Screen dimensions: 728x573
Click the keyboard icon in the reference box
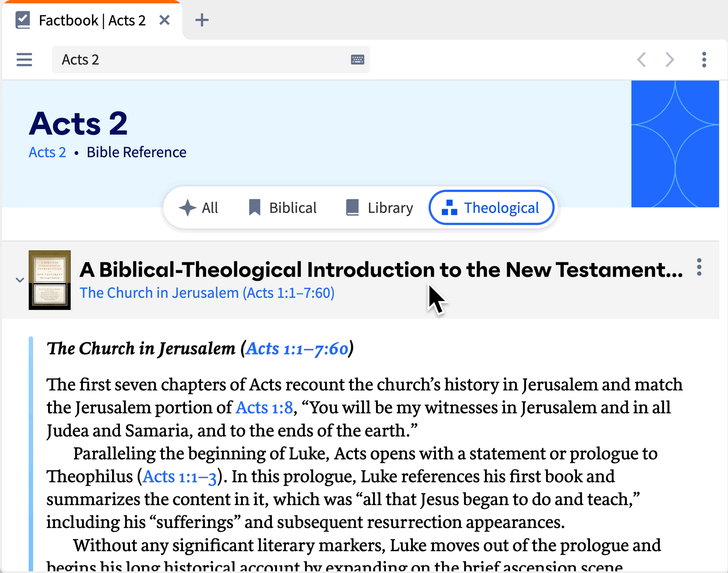click(357, 60)
